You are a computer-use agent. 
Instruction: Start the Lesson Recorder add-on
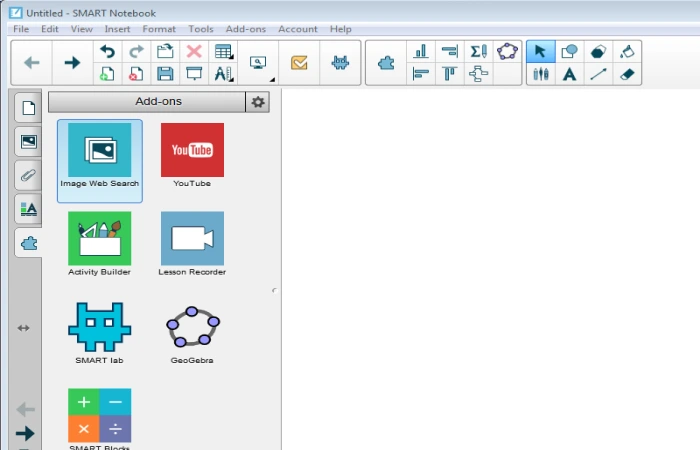pos(192,240)
